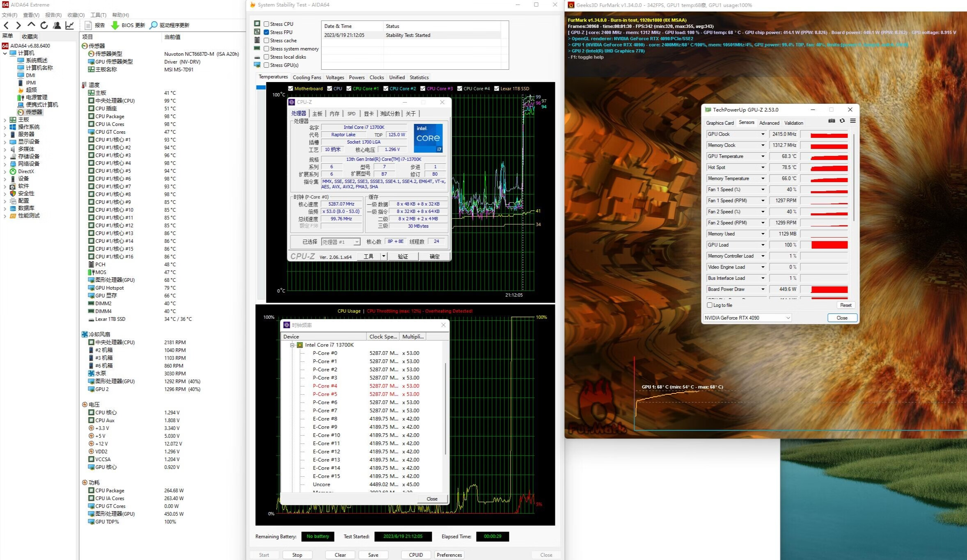Open GPU-Z hamburger menu icon

coord(853,121)
